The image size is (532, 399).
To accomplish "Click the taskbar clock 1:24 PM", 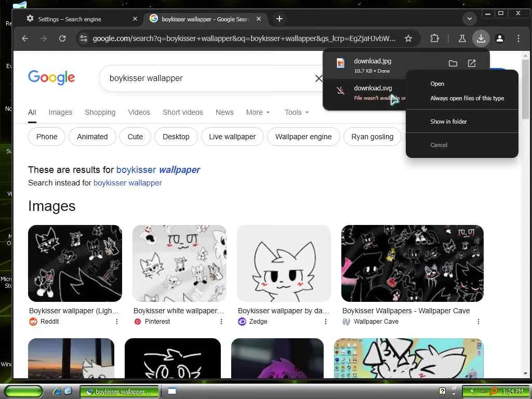I will [512, 391].
